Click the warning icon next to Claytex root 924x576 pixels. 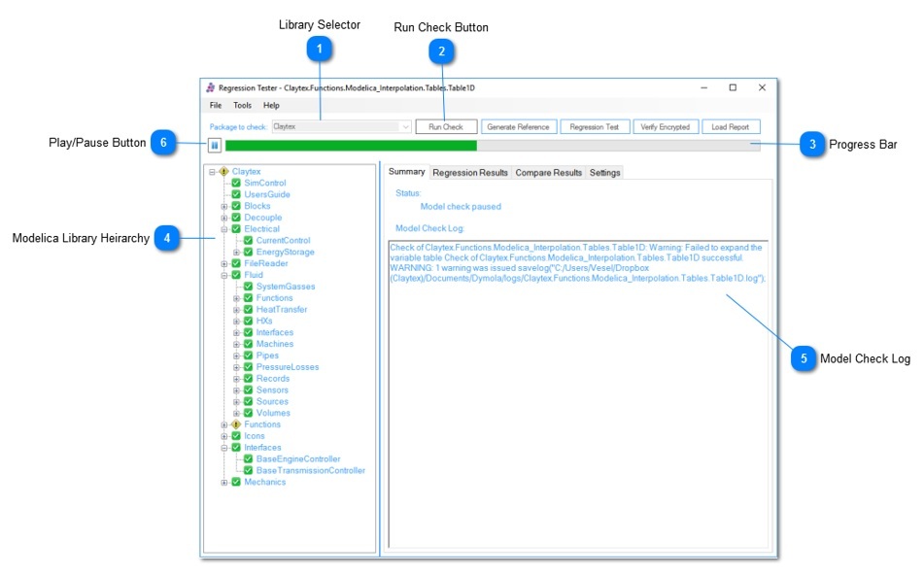(223, 171)
